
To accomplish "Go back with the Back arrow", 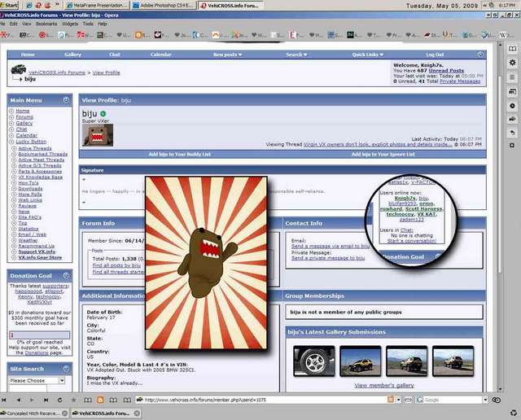I will pyautogui.click(x=18, y=400).
